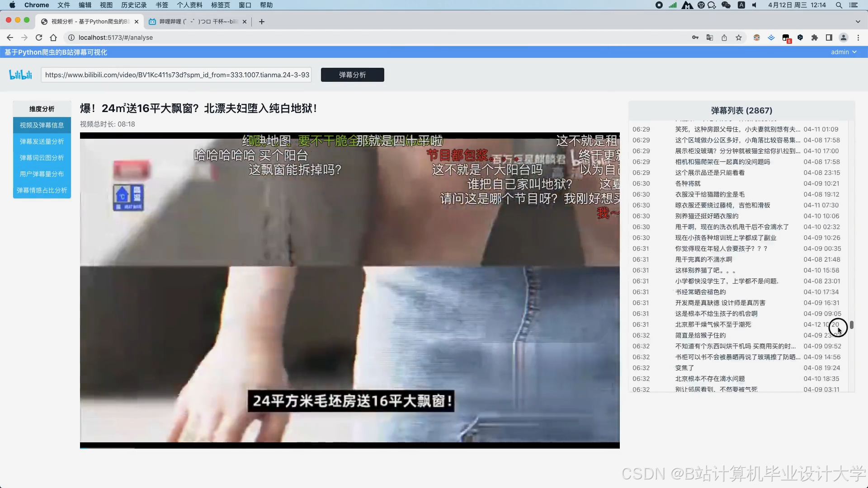Viewport: 868px width, 488px height.
Task: Open the Chrome extensions puzzle icon
Action: pyautogui.click(x=815, y=38)
